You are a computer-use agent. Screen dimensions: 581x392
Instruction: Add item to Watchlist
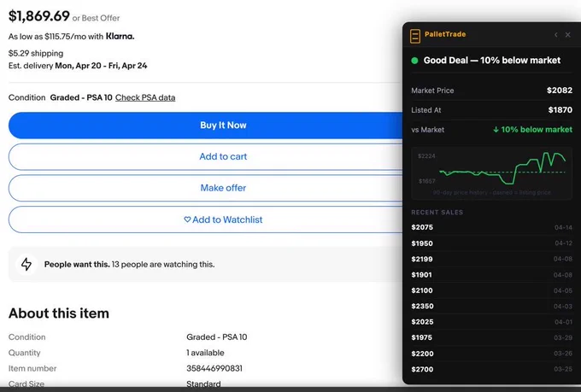[x=205, y=219]
